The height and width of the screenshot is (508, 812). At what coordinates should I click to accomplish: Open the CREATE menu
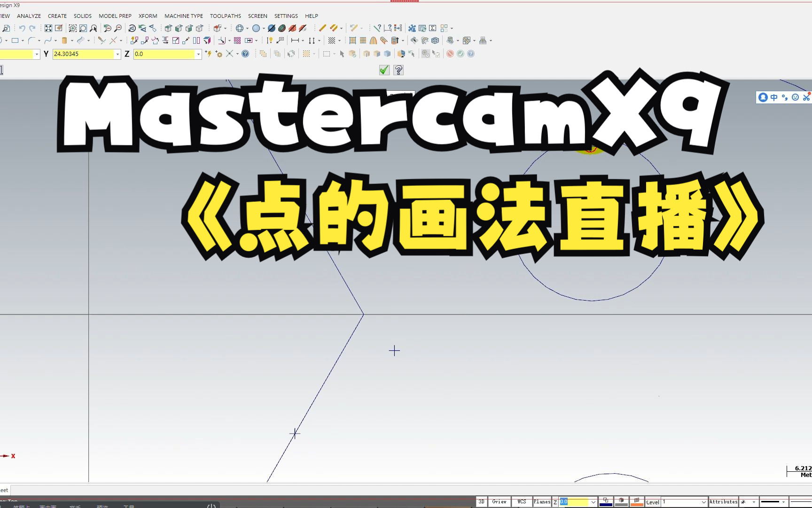pos(57,16)
